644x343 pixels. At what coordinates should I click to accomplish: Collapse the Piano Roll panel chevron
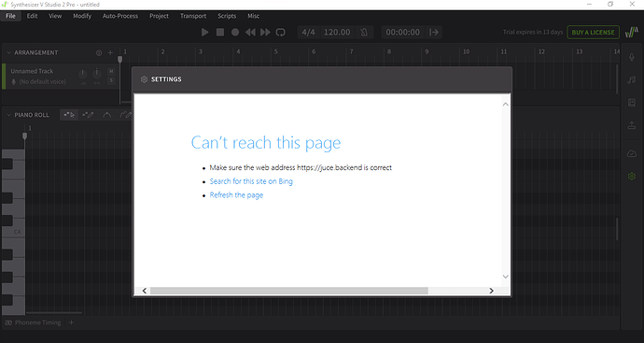coord(8,115)
